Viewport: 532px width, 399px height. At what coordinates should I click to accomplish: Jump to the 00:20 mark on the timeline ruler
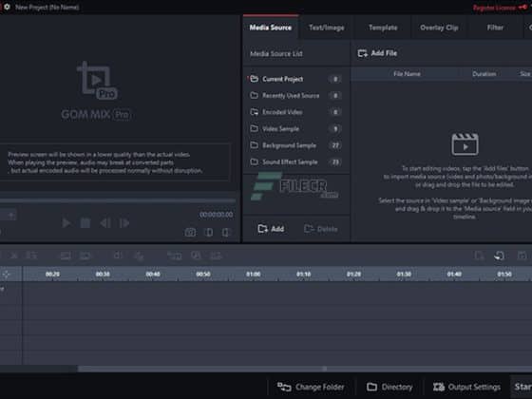click(52, 275)
